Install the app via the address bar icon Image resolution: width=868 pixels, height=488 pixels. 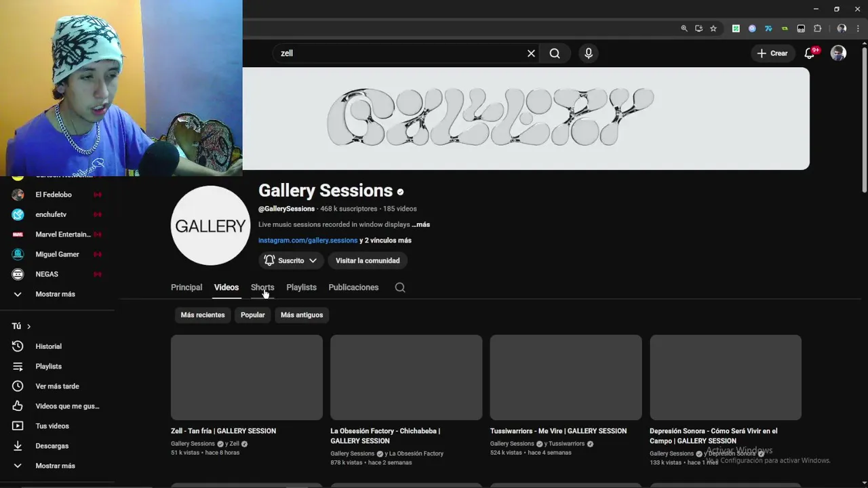(698, 28)
